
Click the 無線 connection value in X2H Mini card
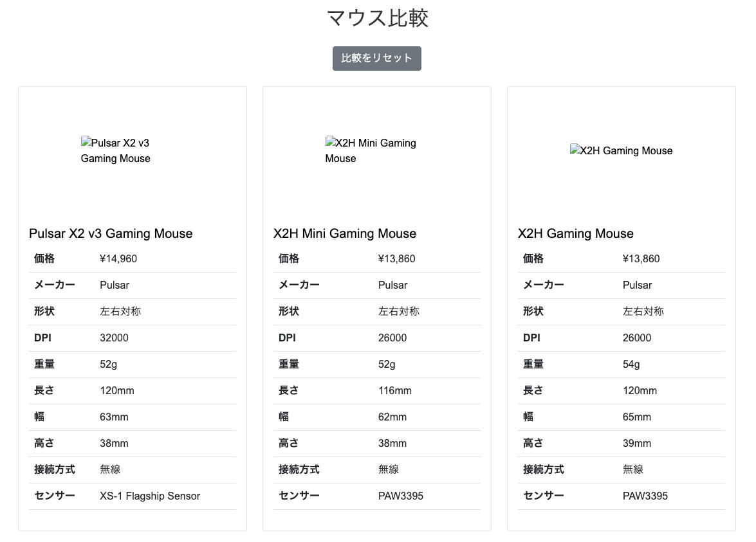coord(389,469)
